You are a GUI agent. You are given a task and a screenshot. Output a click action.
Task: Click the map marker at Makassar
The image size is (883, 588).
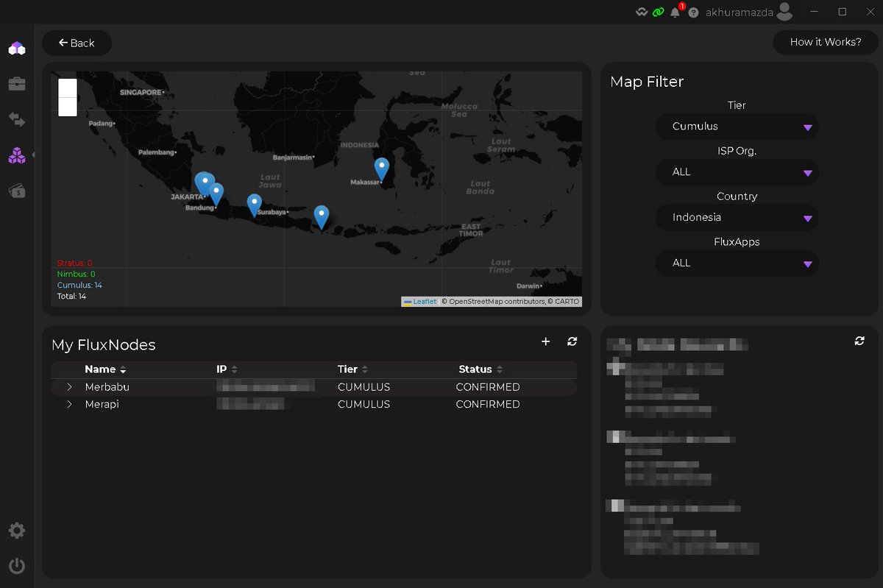(x=381, y=169)
